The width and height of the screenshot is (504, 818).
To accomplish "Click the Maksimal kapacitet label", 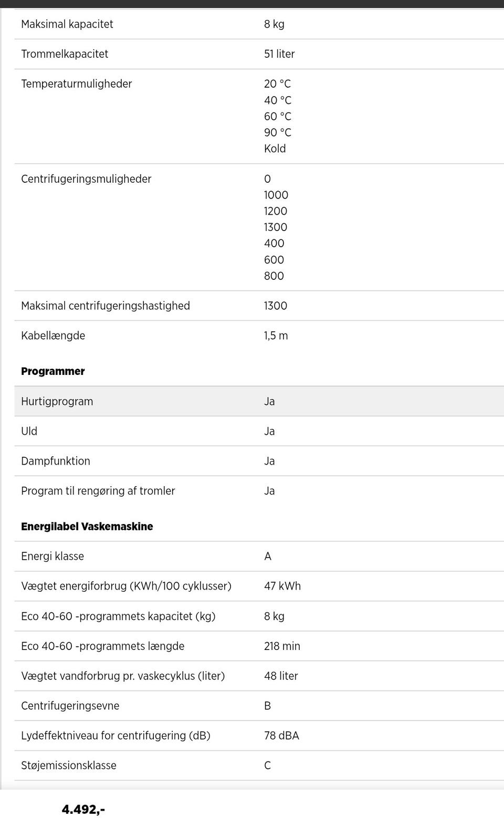I will (x=67, y=24).
